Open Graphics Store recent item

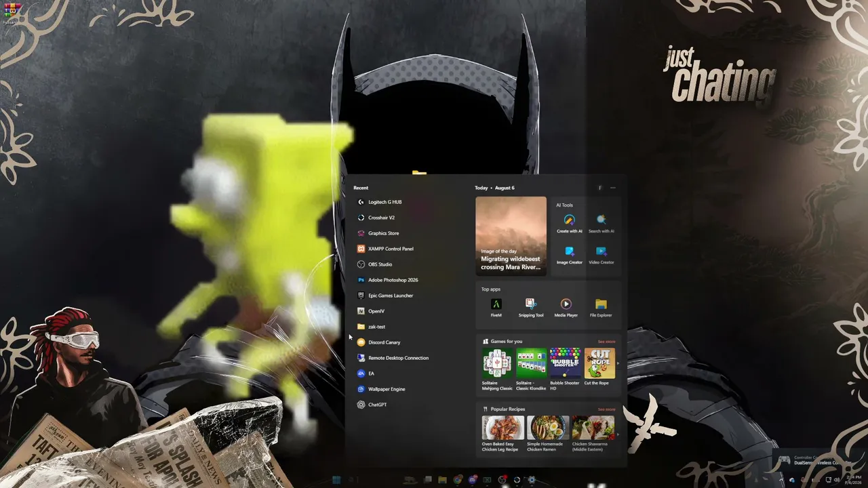pyautogui.click(x=378, y=233)
